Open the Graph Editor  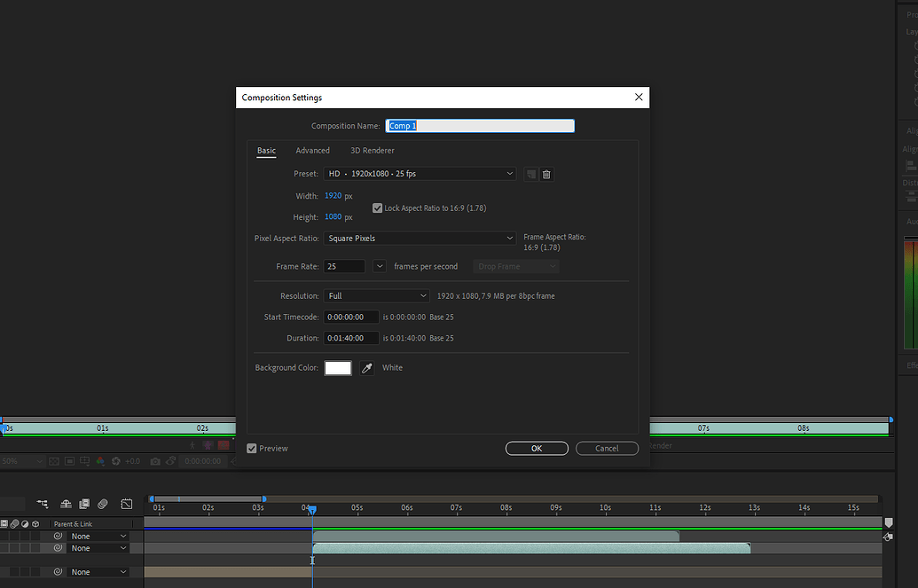[127, 504]
